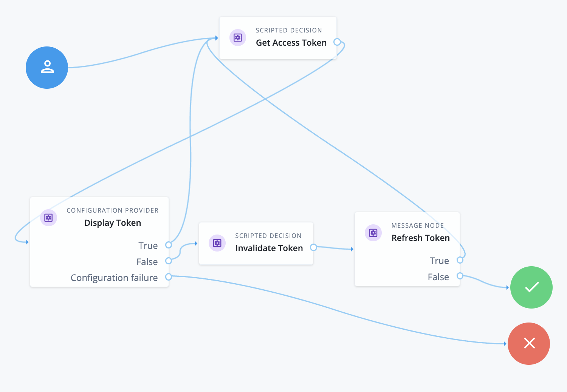
Task: Click the scripted decision icon on Get Access Token
Action: click(x=238, y=38)
